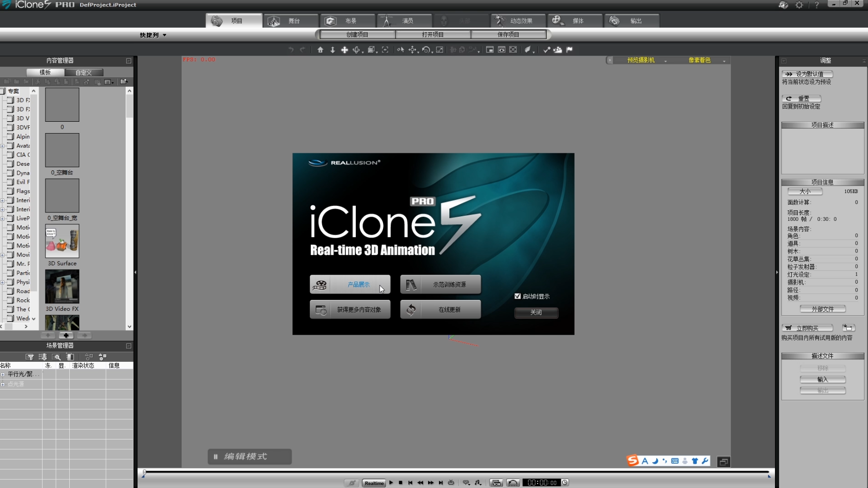The width and height of the screenshot is (868, 488).
Task: Click the Sogou soft keyboard icon
Action: tap(675, 461)
